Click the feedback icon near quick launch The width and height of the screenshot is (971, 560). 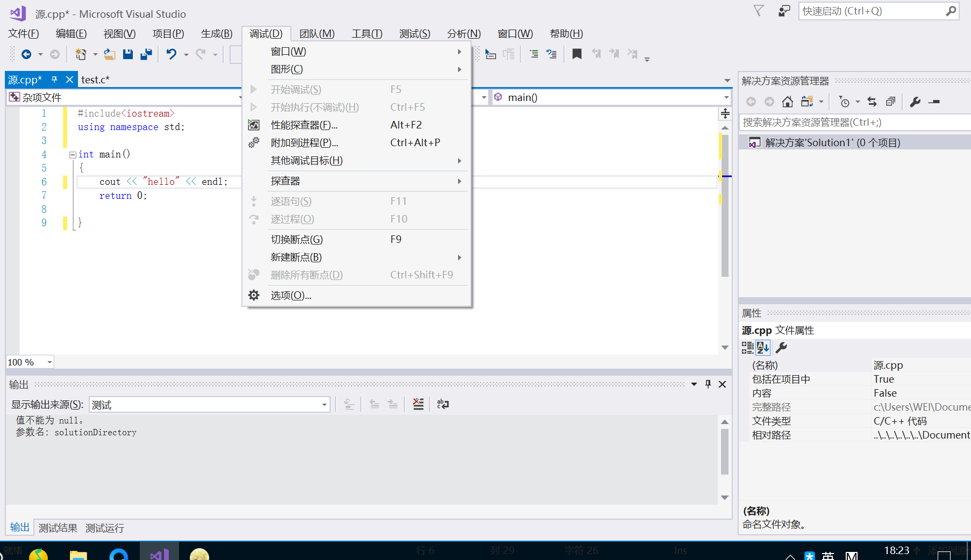tap(784, 11)
